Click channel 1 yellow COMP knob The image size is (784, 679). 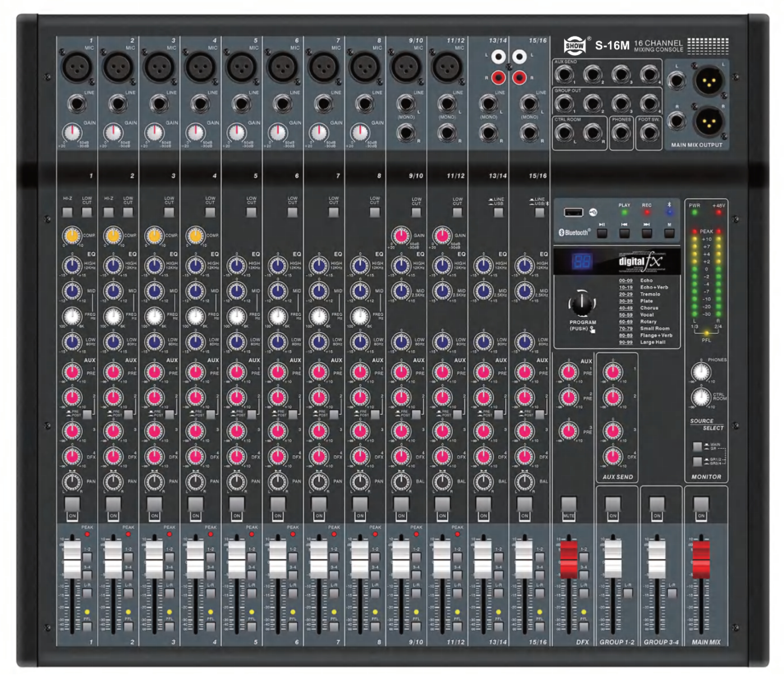72,235
